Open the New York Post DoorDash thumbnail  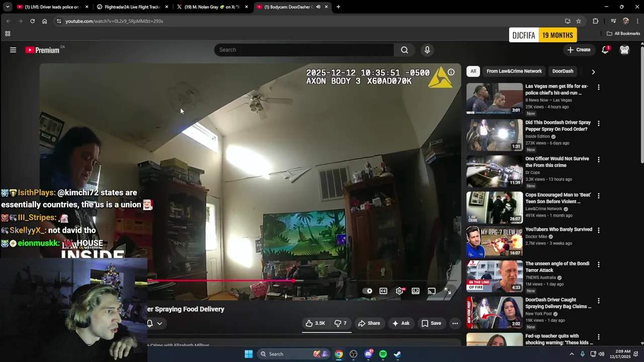pyautogui.click(x=495, y=312)
